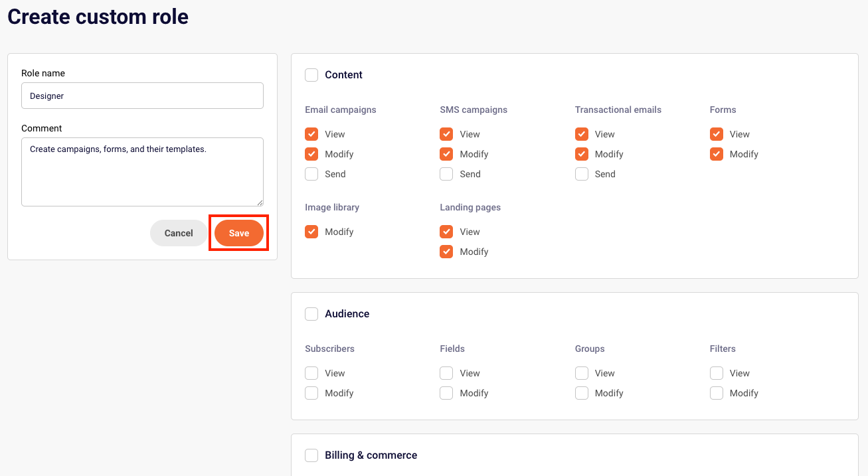The image size is (868, 476).
Task: Uncheck Modify under SMS campaigns
Action: [446, 154]
